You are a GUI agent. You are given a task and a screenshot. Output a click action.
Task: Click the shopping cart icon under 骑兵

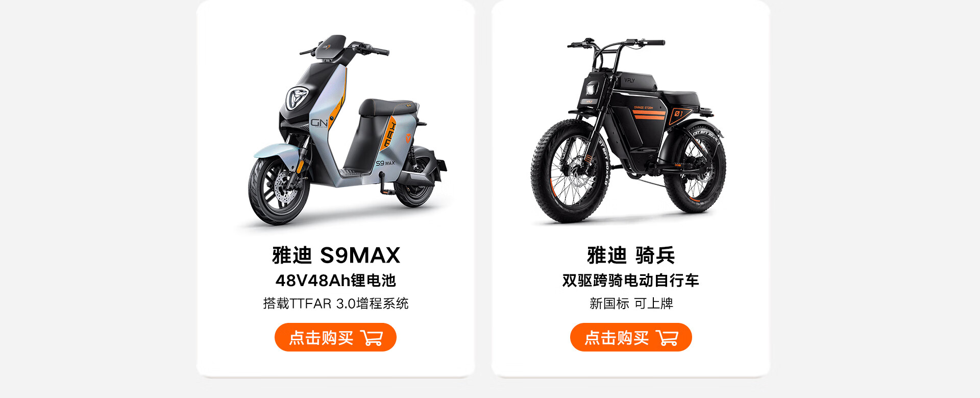click(667, 338)
